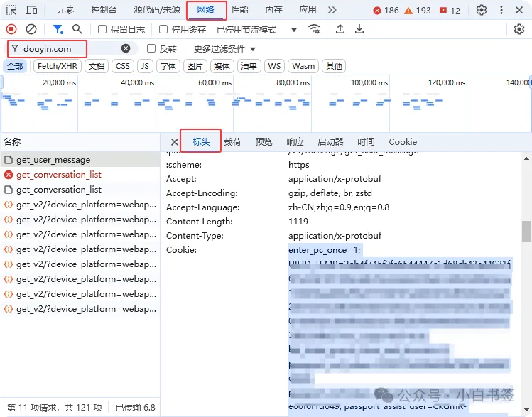Select the 网络 panel tab
Screen dimensions: 532x417
point(206,10)
